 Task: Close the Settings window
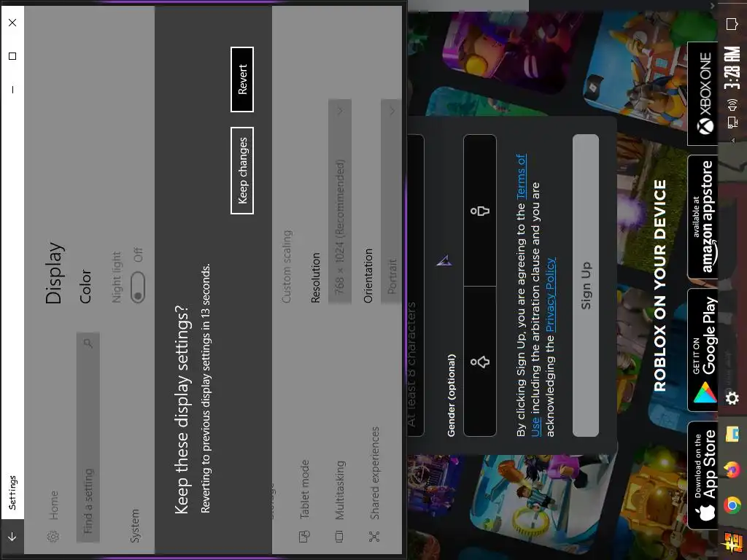pyautogui.click(x=12, y=23)
